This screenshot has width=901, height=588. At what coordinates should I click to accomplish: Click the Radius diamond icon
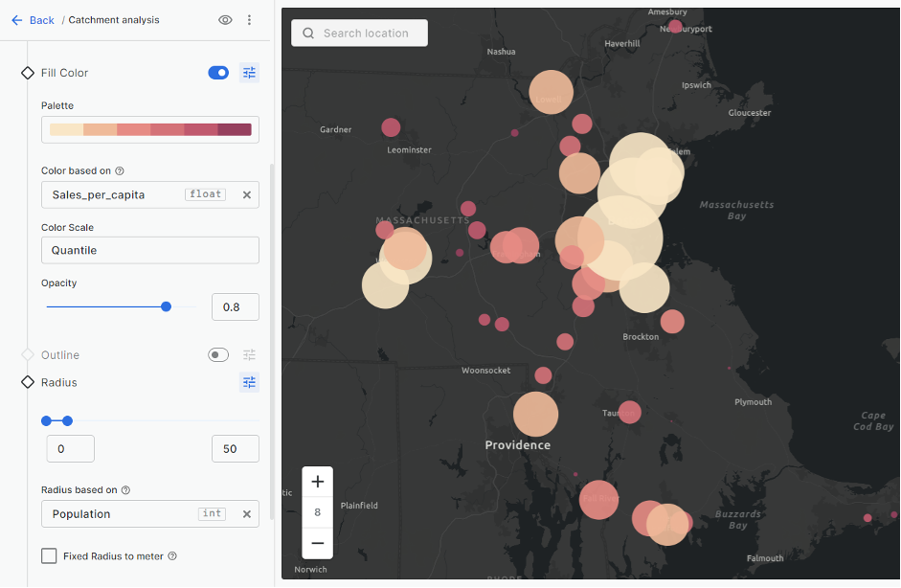tap(28, 382)
